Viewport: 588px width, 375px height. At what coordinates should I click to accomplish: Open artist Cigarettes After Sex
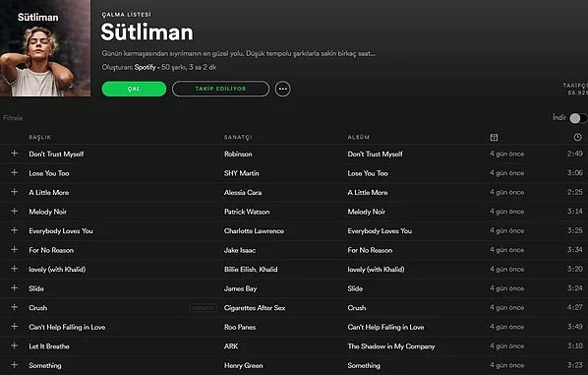255,308
